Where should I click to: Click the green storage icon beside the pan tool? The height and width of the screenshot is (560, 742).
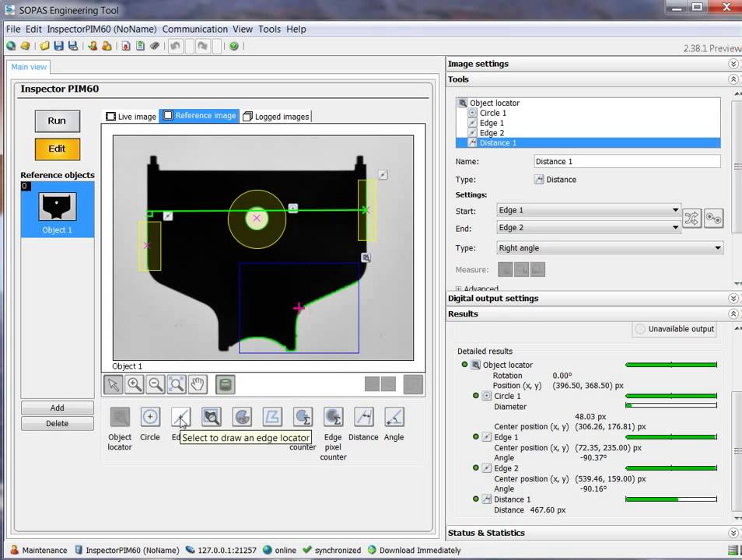coord(226,384)
